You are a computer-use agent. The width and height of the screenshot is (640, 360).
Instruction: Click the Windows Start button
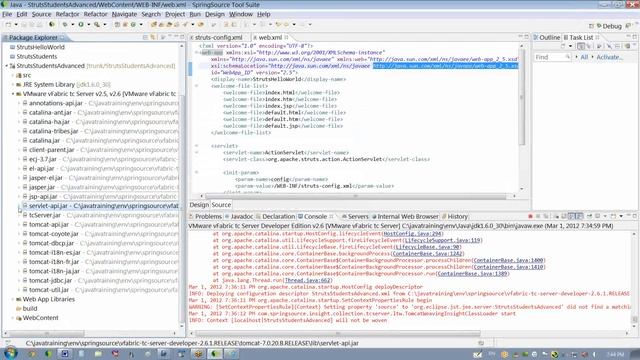(x=11, y=353)
